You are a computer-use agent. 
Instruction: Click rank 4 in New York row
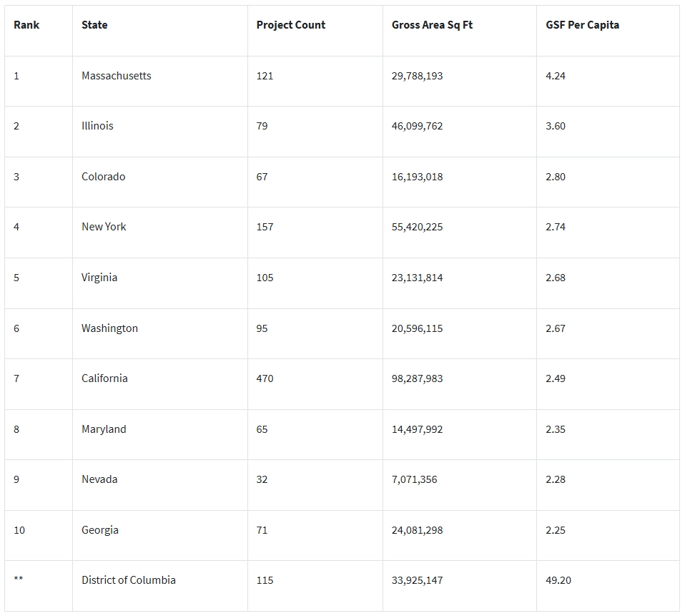point(16,228)
